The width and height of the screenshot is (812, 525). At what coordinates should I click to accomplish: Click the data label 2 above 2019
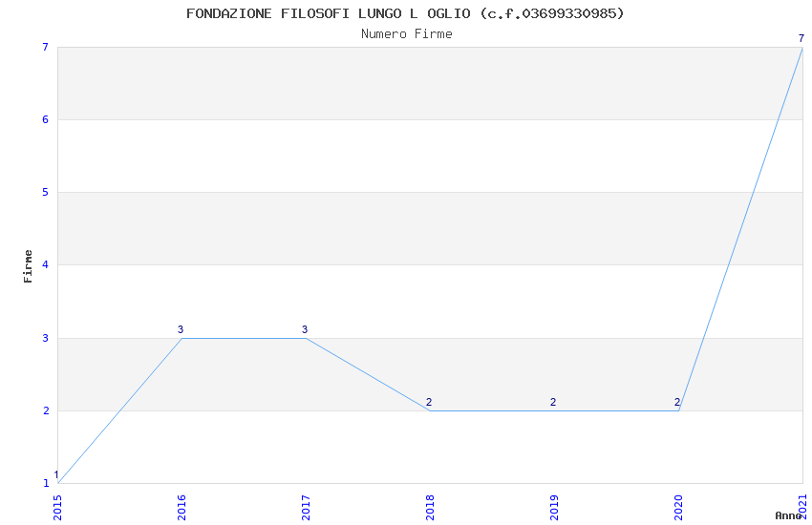pos(553,402)
